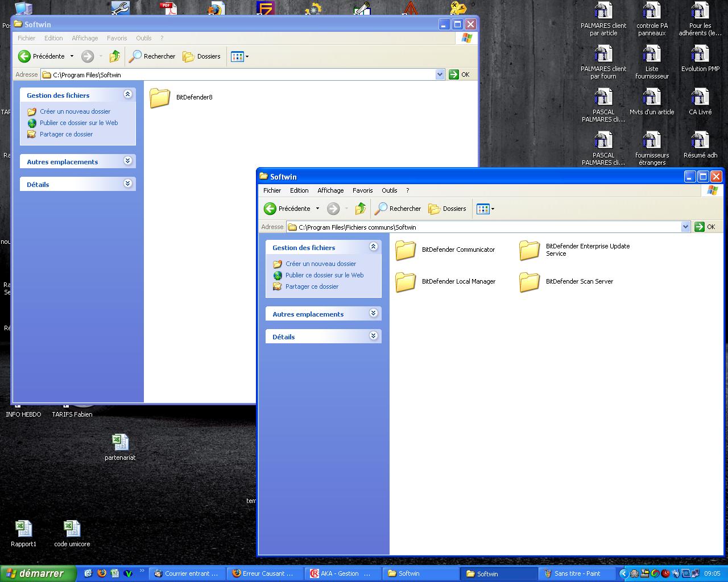The width and height of the screenshot is (728, 582).
Task: Click the OK go button in the BitDefender8 window
Action: click(x=460, y=74)
